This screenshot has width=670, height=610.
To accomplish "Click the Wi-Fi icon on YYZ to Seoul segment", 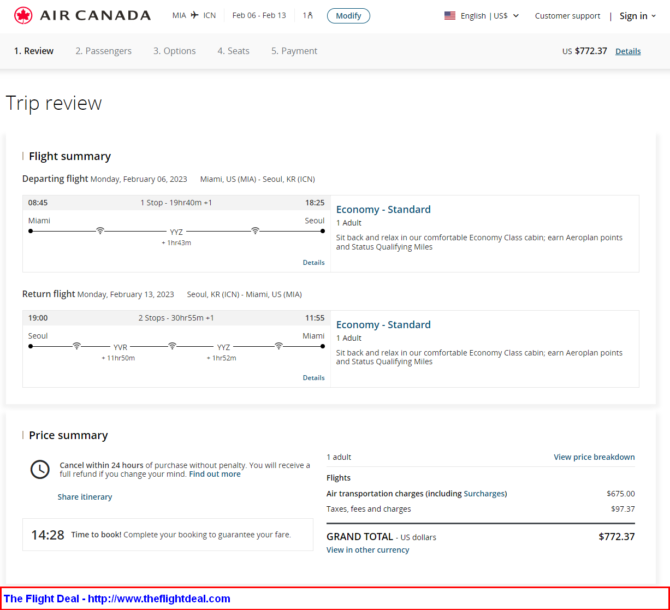I will click(255, 231).
